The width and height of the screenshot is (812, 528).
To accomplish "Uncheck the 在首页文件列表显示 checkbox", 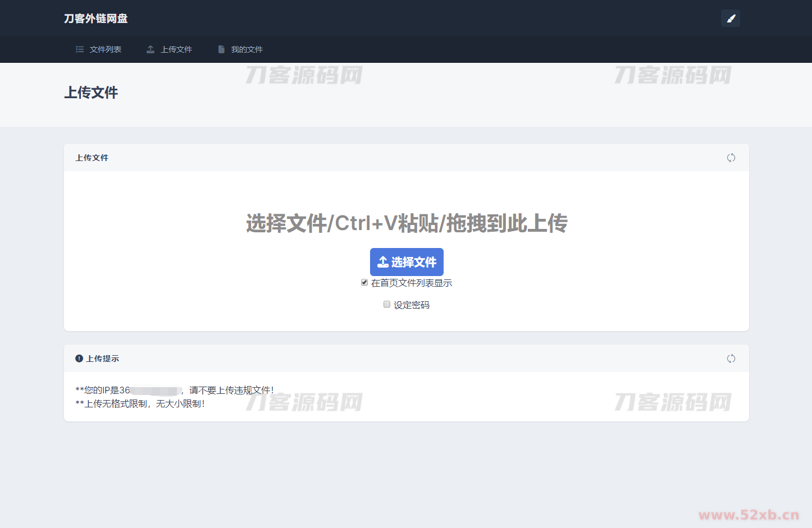I will pyautogui.click(x=364, y=282).
